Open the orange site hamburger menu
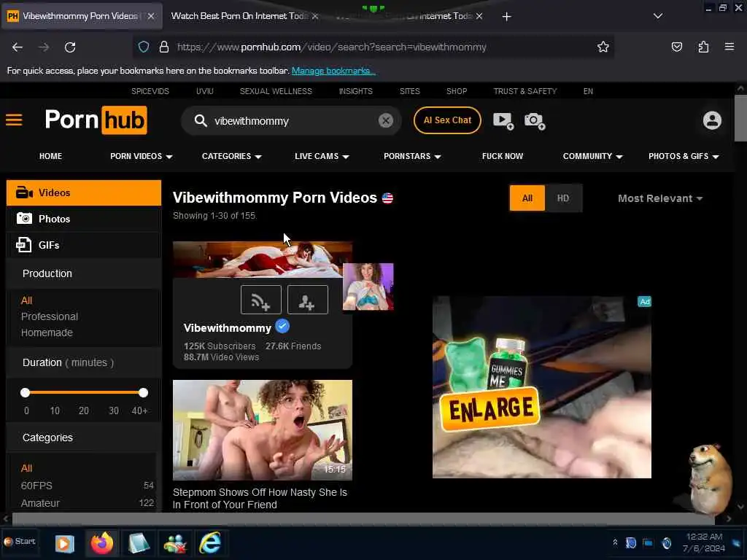Image resolution: width=747 pixels, height=560 pixels. click(14, 120)
